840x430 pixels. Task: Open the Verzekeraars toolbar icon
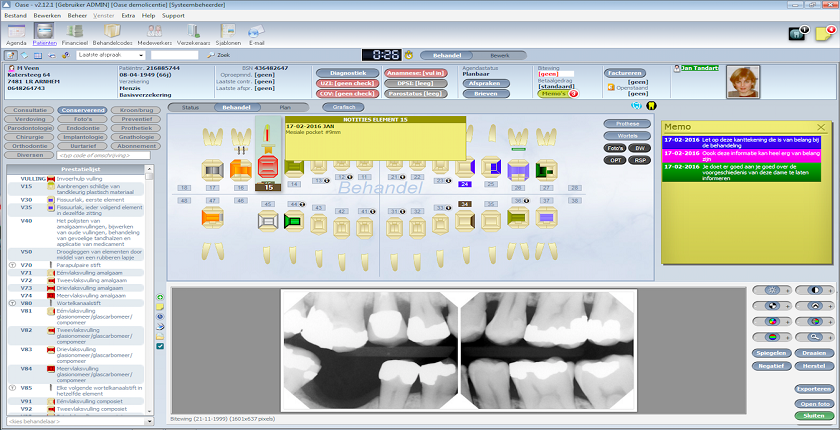point(193,33)
